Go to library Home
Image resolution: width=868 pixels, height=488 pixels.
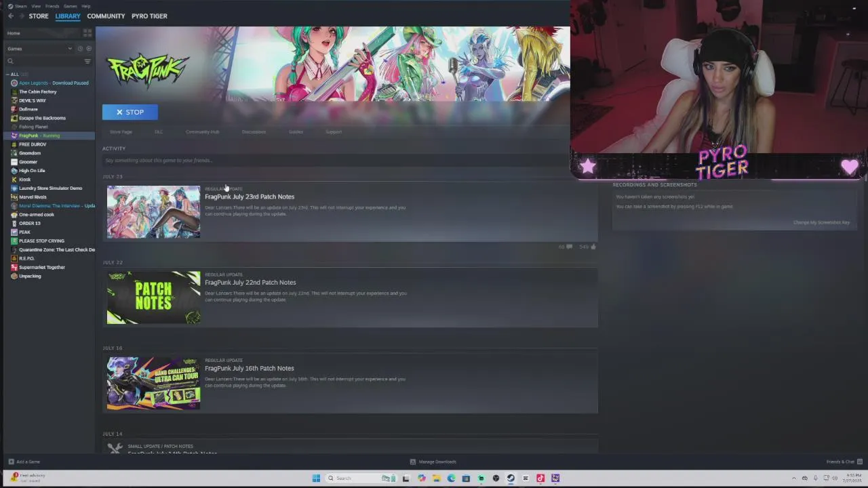coord(14,33)
